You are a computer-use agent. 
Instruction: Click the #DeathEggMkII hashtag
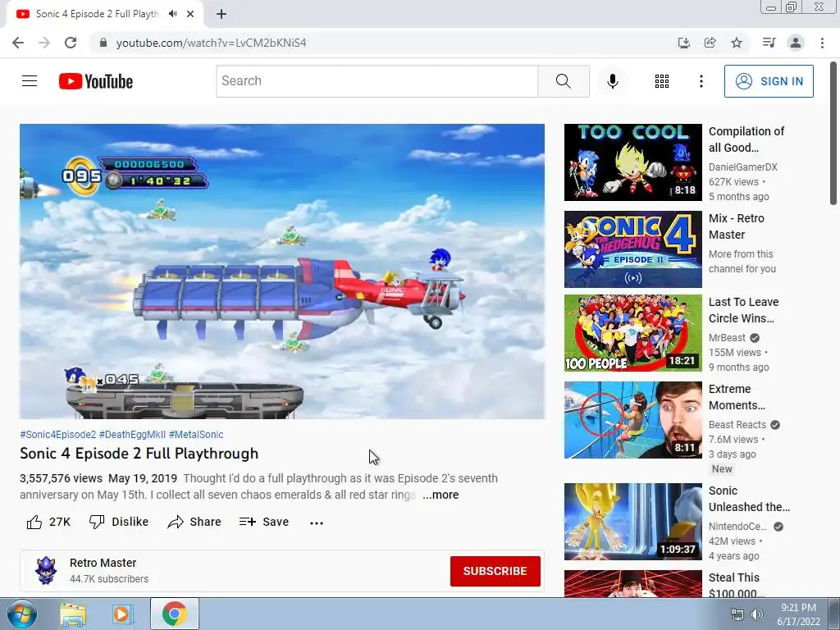132,435
